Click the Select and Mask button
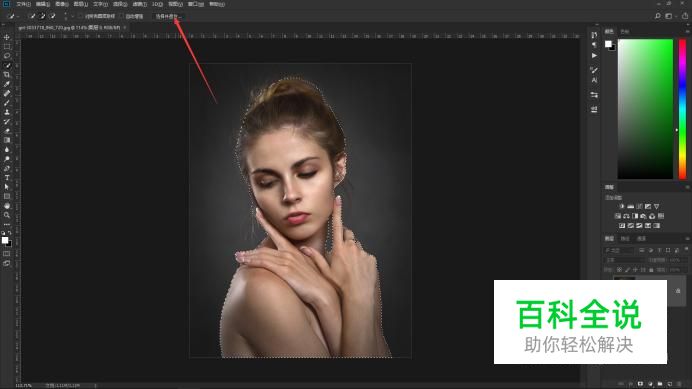The width and height of the screenshot is (692, 389). 167,16
